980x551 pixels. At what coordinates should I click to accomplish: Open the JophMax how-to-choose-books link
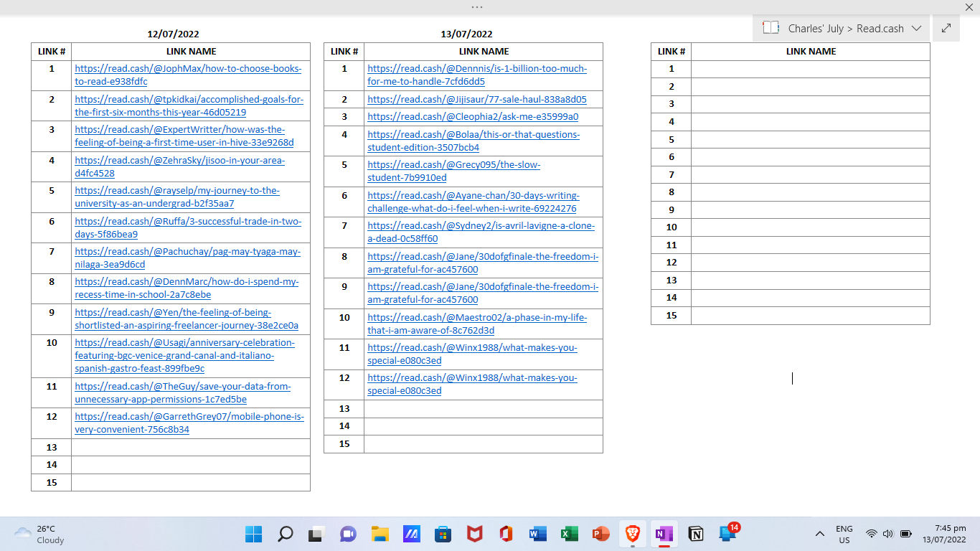coord(188,75)
